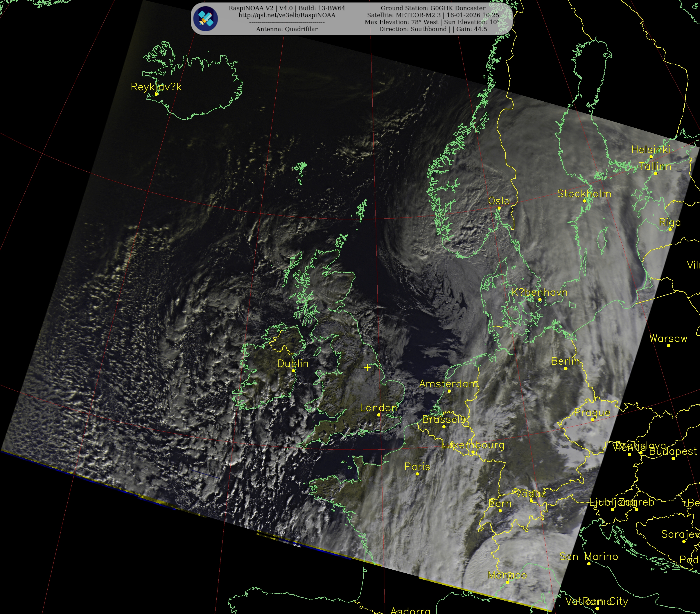Click the Prague map label

592,412
